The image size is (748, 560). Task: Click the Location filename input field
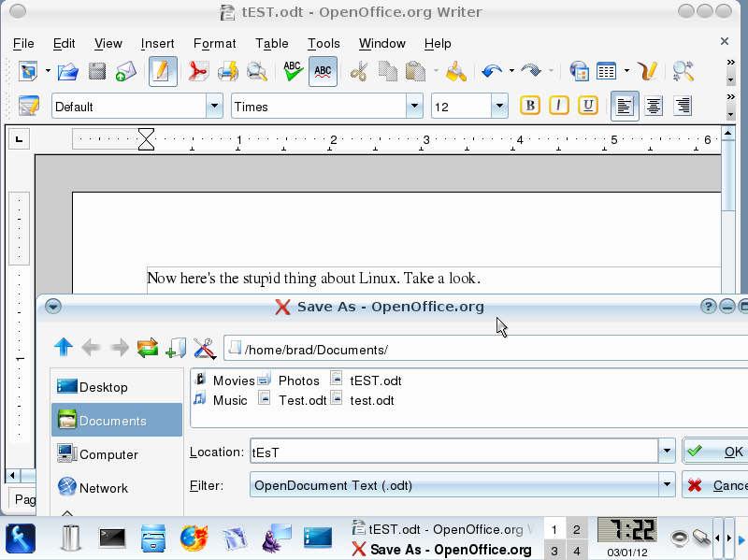tap(454, 451)
